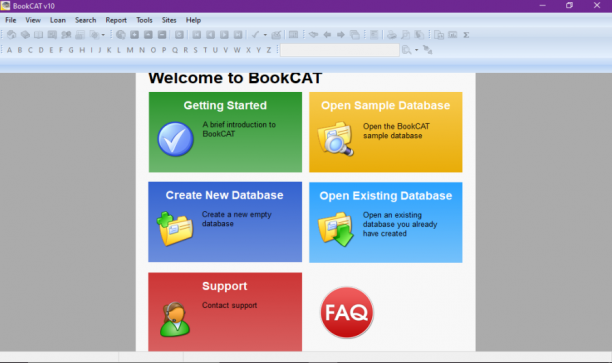Jump to letter G in the alphabet bar
The image size is (612, 363).
point(71,50)
